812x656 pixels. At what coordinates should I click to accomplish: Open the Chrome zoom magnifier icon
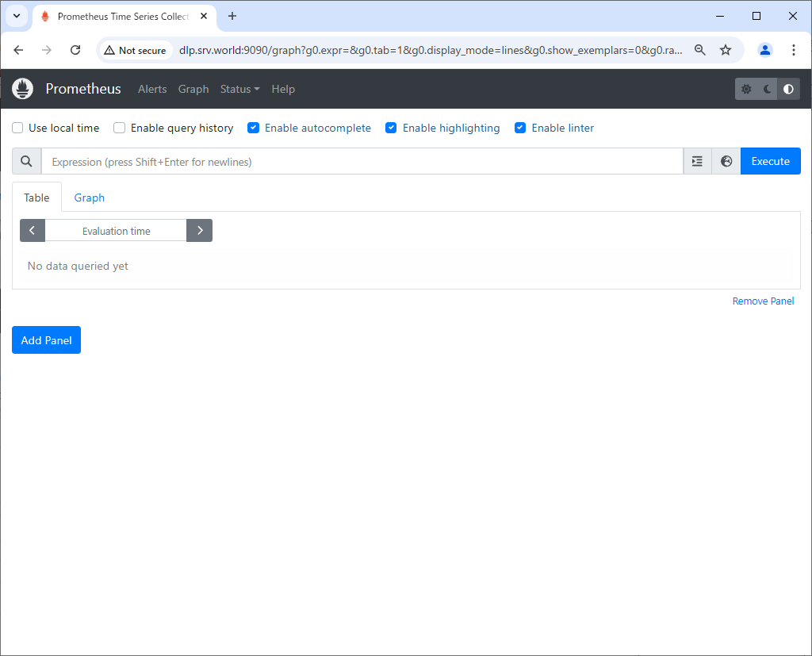[x=699, y=50]
